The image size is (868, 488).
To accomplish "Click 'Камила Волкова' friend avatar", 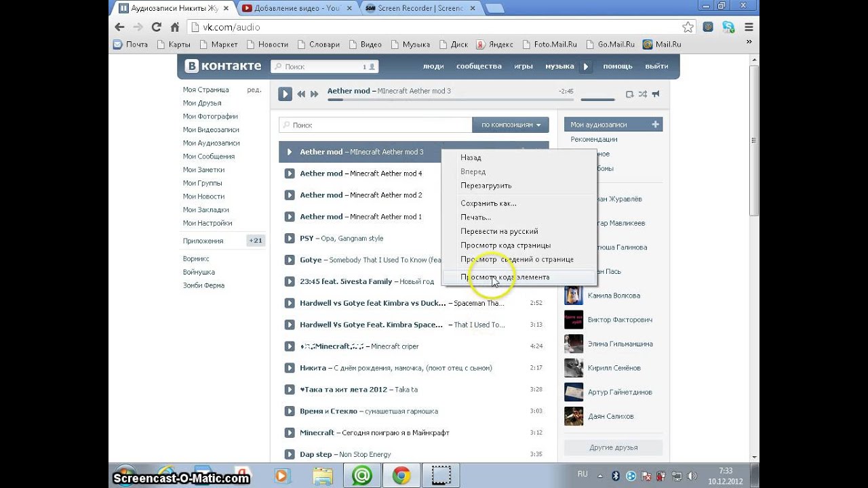I will point(574,296).
